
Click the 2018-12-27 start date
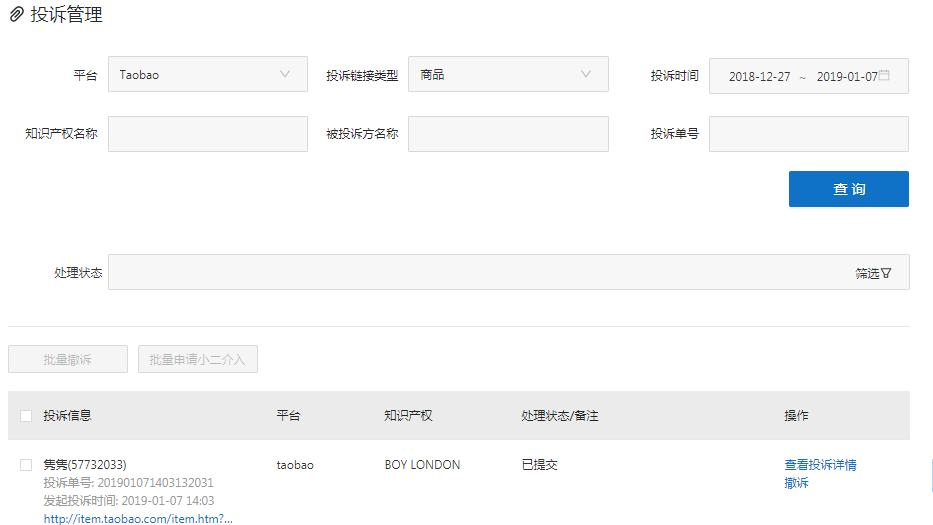(x=759, y=77)
